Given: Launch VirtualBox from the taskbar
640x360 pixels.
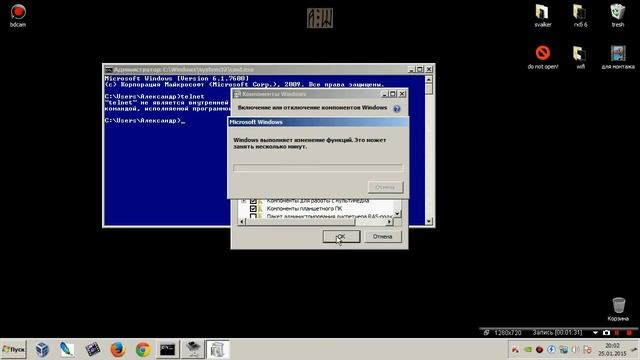Looking at the screenshot, I should [x=42, y=349].
